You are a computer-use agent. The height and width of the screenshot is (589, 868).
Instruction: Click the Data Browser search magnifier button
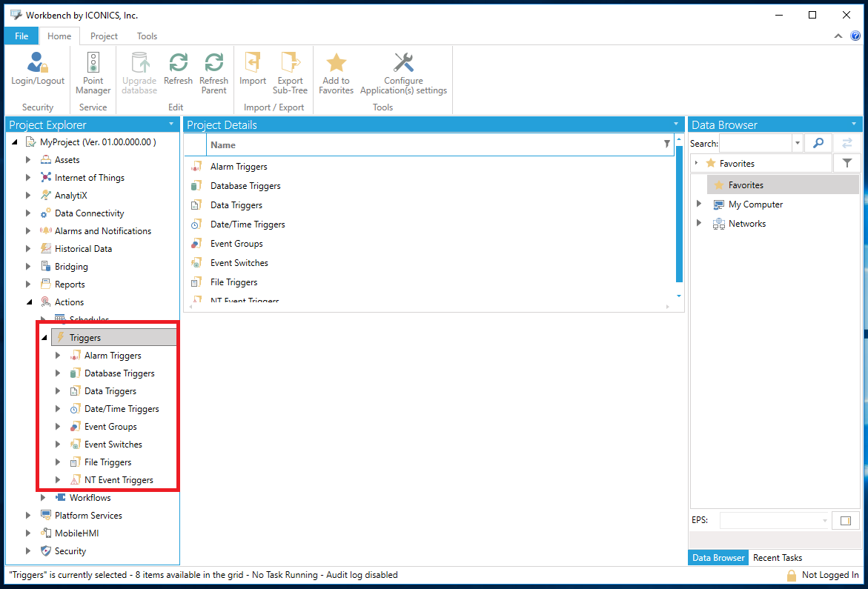coord(818,143)
